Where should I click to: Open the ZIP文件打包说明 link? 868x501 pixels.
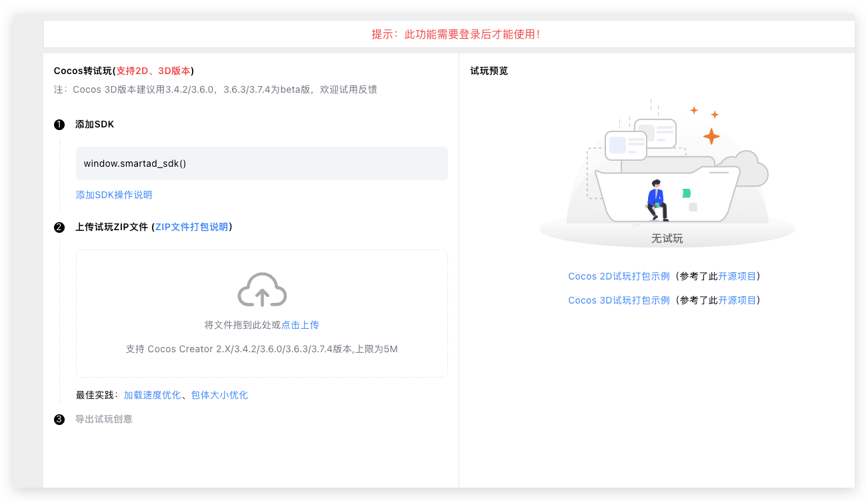tap(191, 227)
